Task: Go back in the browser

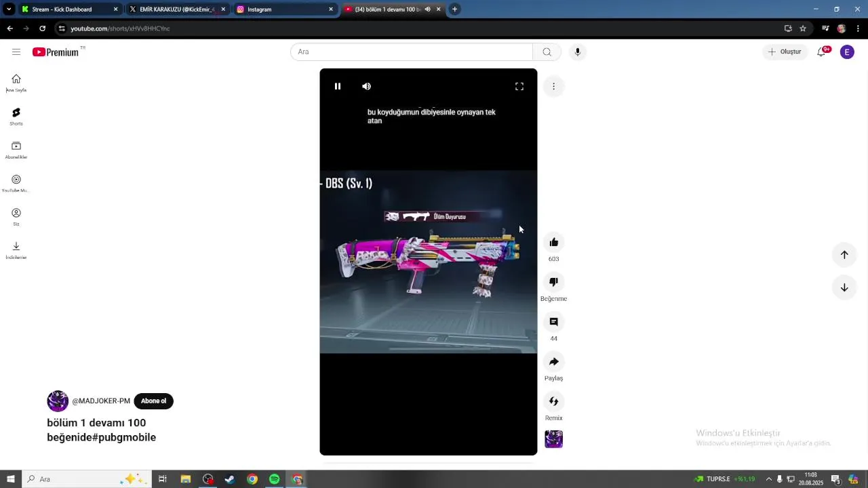Action: click(9, 28)
